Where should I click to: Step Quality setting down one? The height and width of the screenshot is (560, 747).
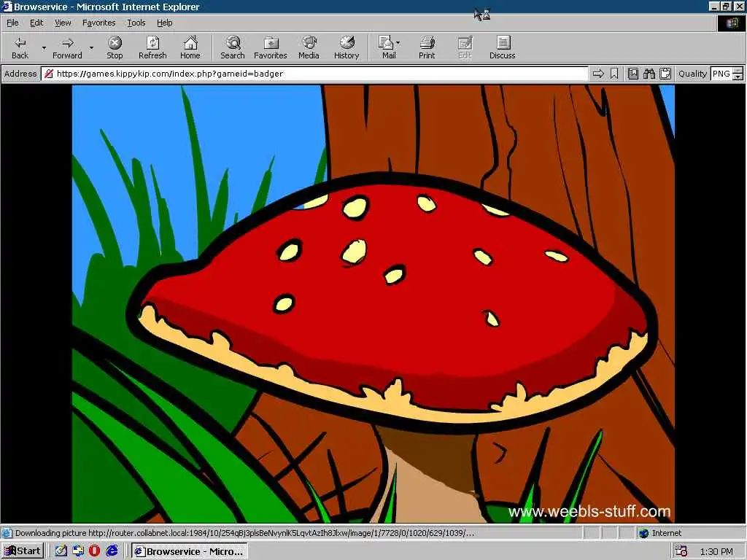click(x=738, y=77)
